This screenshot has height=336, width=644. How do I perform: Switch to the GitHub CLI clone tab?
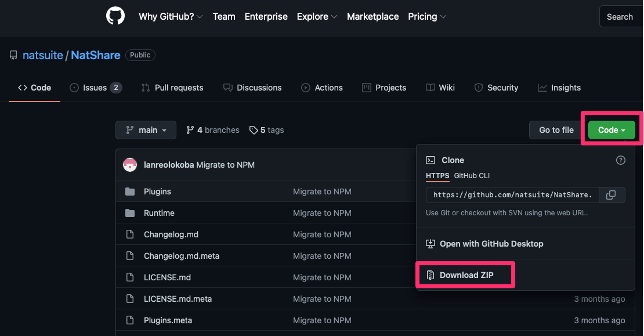[x=472, y=175]
